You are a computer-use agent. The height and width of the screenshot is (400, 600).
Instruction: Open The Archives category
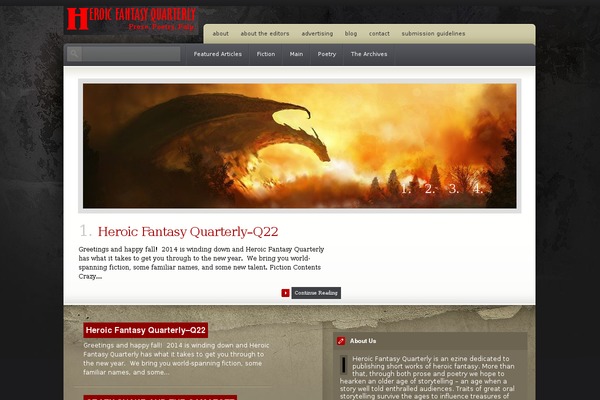[x=369, y=54]
